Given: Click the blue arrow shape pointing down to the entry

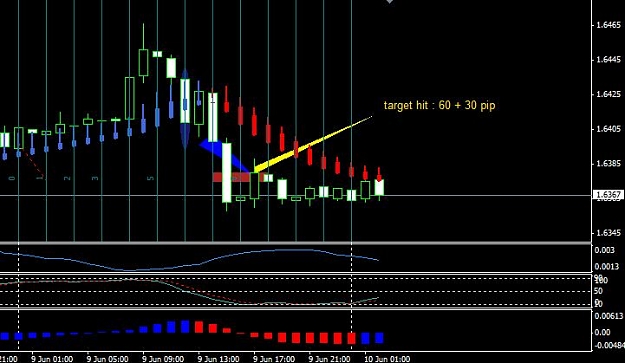Looking at the screenshot, I should [224, 155].
